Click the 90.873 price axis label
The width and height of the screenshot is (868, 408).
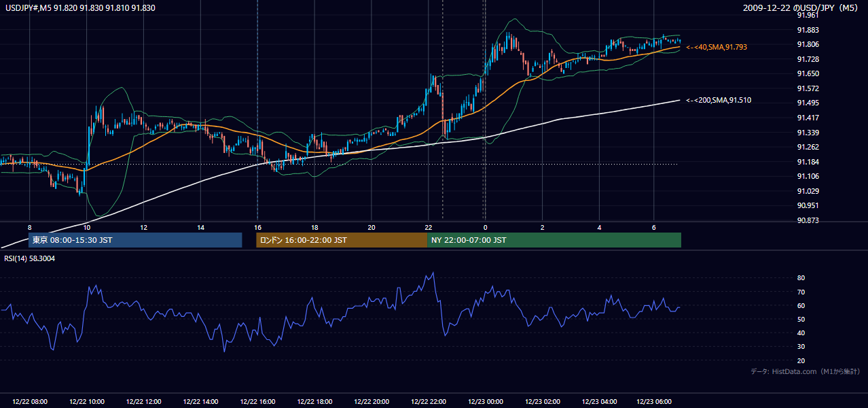point(807,220)
